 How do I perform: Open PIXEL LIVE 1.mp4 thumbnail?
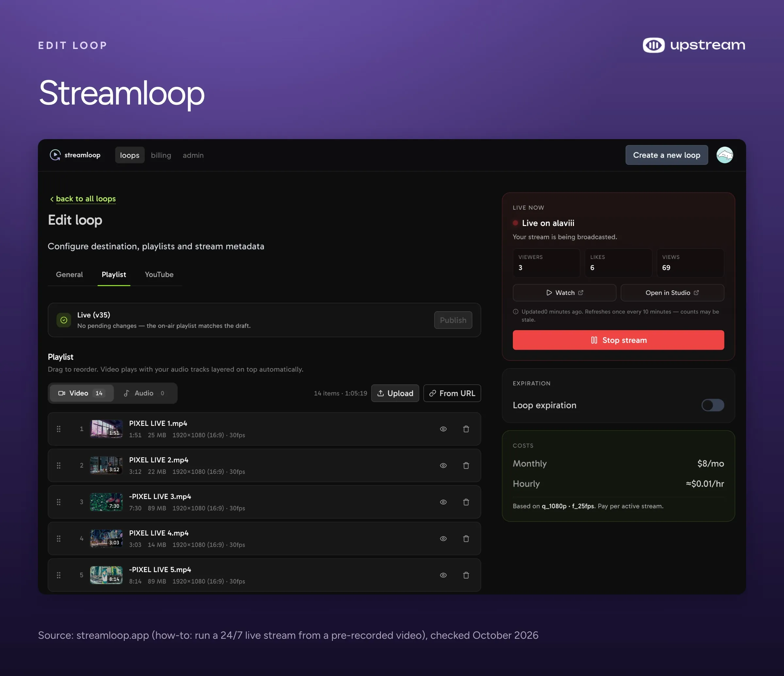click(x=106, y=429)
